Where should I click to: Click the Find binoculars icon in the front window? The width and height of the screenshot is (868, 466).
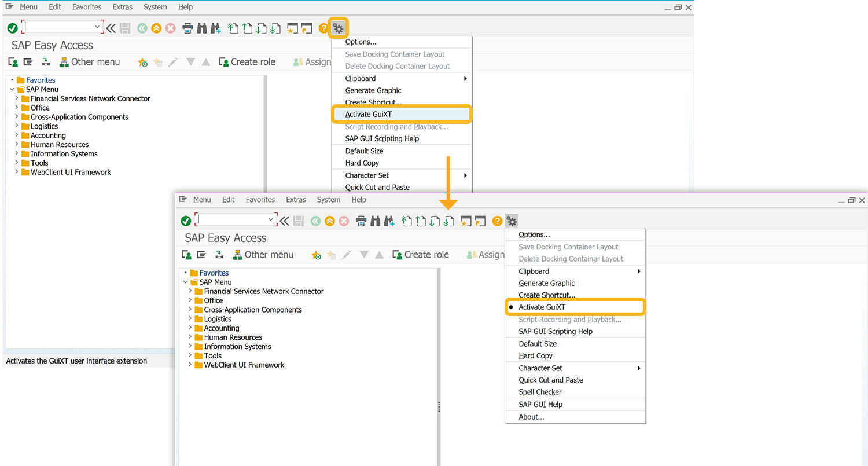tap(376, 221)
